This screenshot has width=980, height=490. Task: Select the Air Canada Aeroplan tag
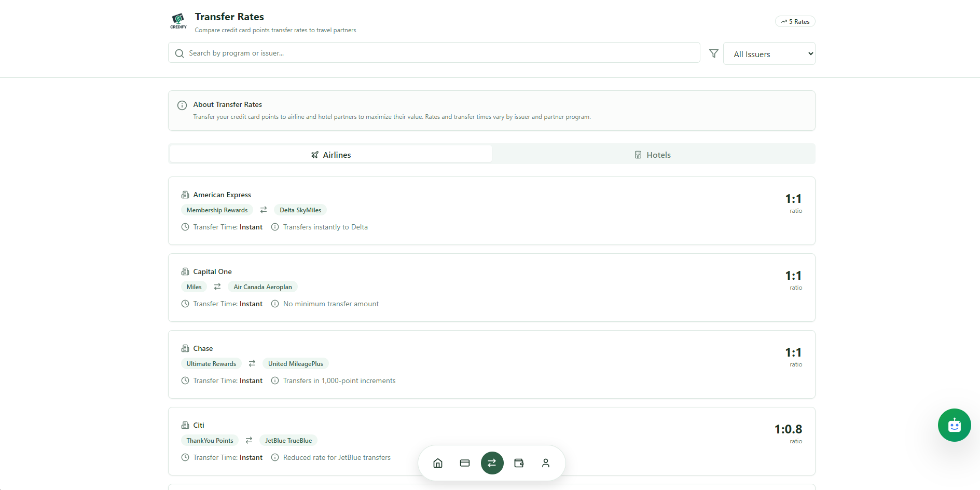click(263, 287)
